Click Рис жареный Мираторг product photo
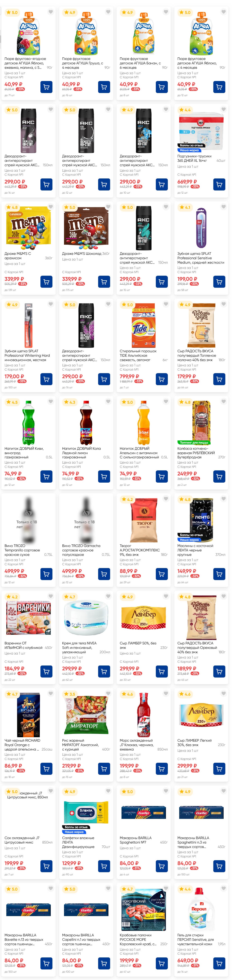The width and height of the screenshot is (235, 980). click(x=86, y=715)
